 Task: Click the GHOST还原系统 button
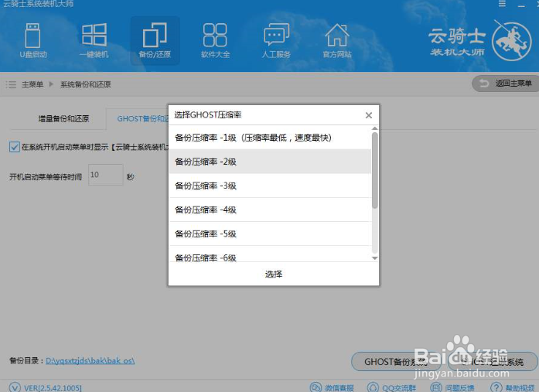493,361
